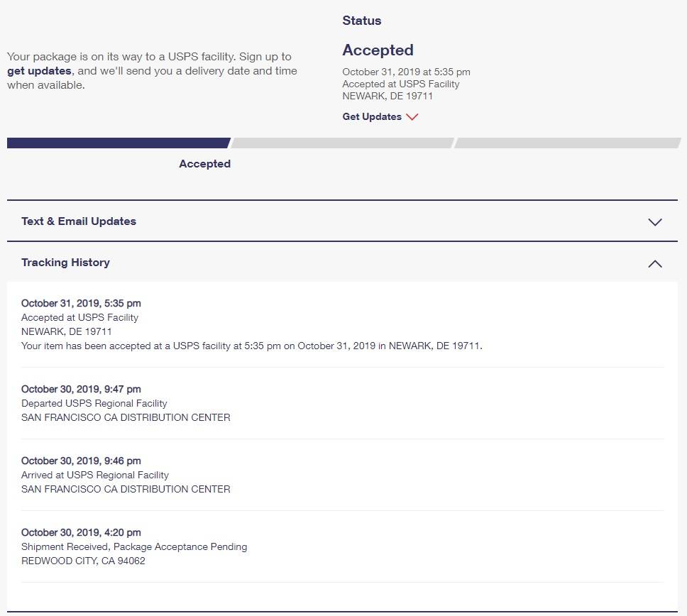Follow the bold get updates link in message
The image size is (687, 616).
pos(39,70)
